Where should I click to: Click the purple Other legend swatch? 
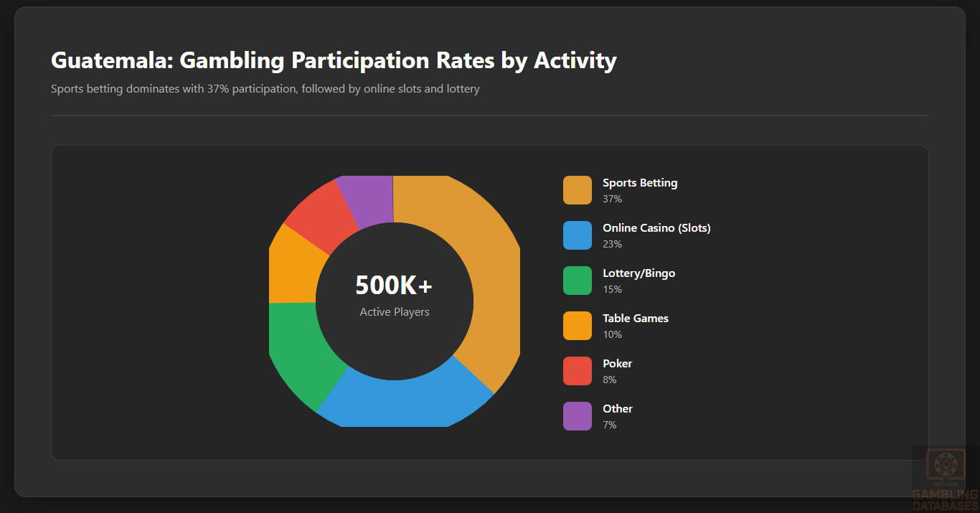(x=577, y=416)
